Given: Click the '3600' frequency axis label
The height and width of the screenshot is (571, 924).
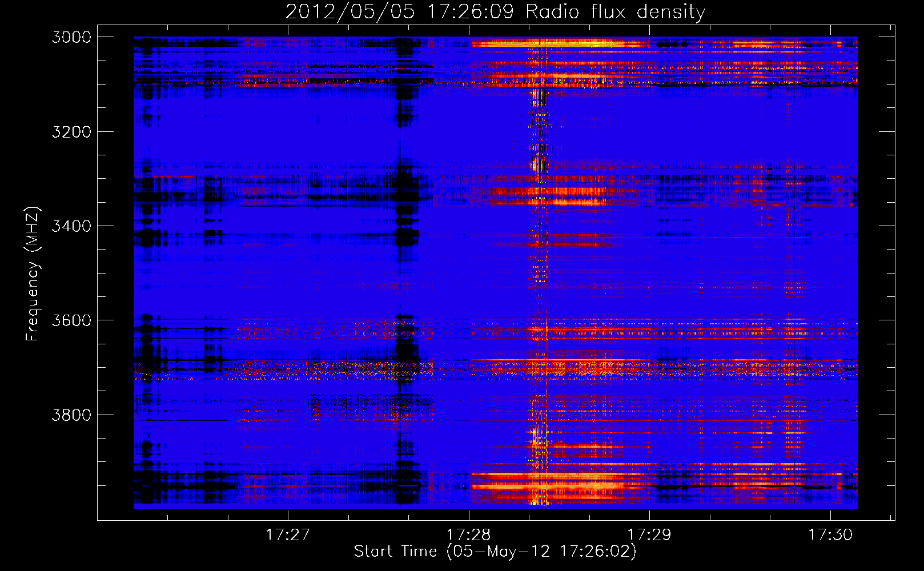Looking at the screenshot, I should click(x=71, y=320).
